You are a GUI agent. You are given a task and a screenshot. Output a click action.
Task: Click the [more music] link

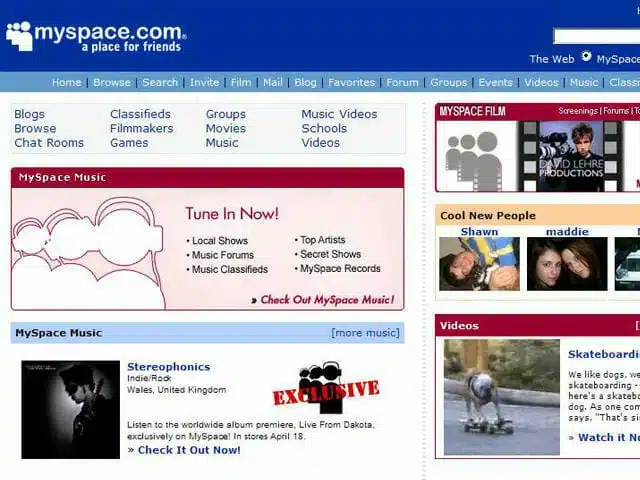[x=365, y=333]
